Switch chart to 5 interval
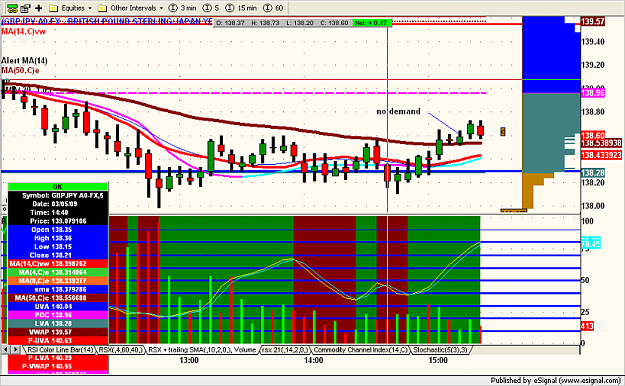Screen dimensions: 625x386 point(211,8)
